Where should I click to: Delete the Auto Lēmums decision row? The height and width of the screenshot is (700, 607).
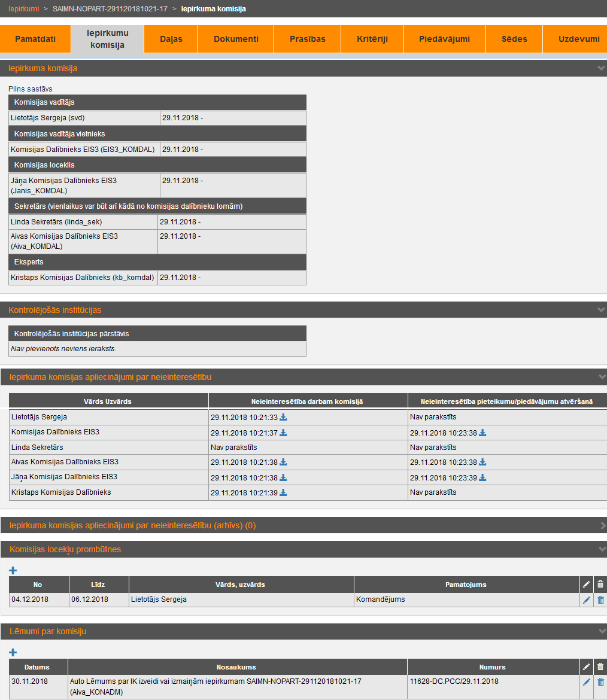[600, 682]
